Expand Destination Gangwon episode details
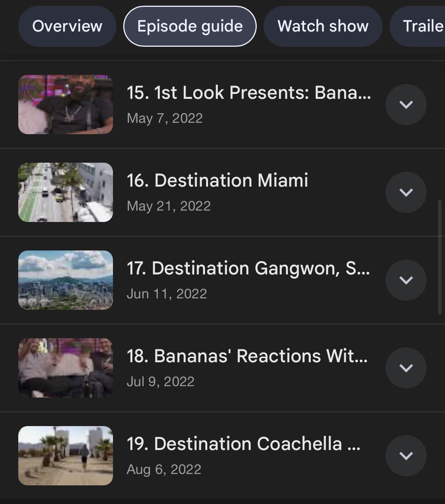445x504 pixels. pyautogui.click(x=406, y=280)
